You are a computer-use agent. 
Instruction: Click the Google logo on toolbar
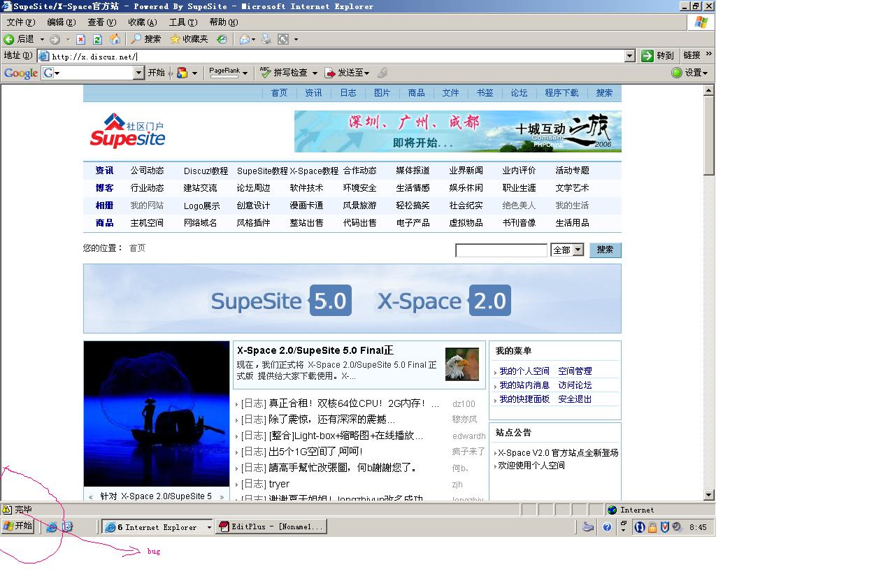21,73
